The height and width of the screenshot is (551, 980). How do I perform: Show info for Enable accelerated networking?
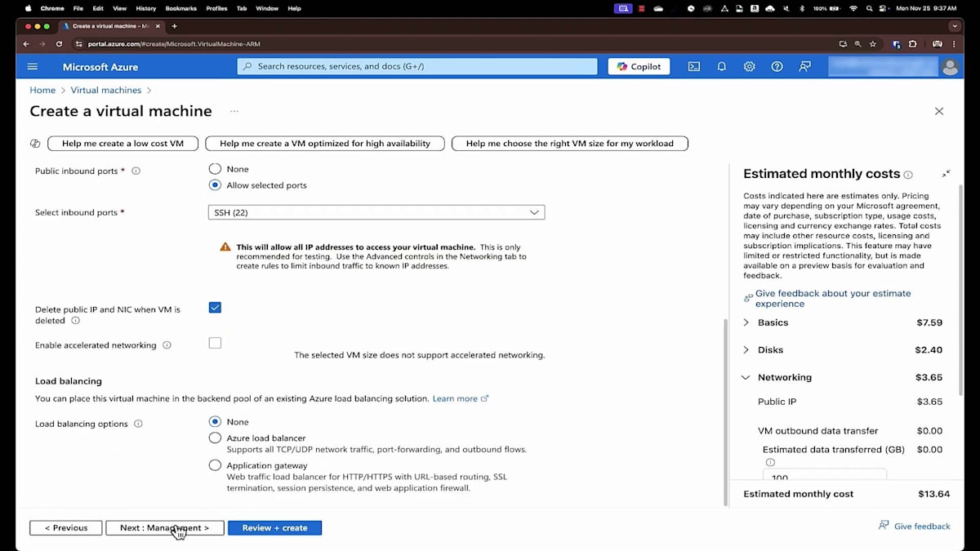167,345
